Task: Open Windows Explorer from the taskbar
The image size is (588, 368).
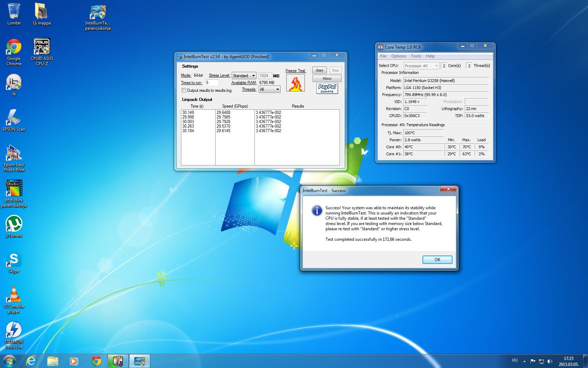Action: 52,361
